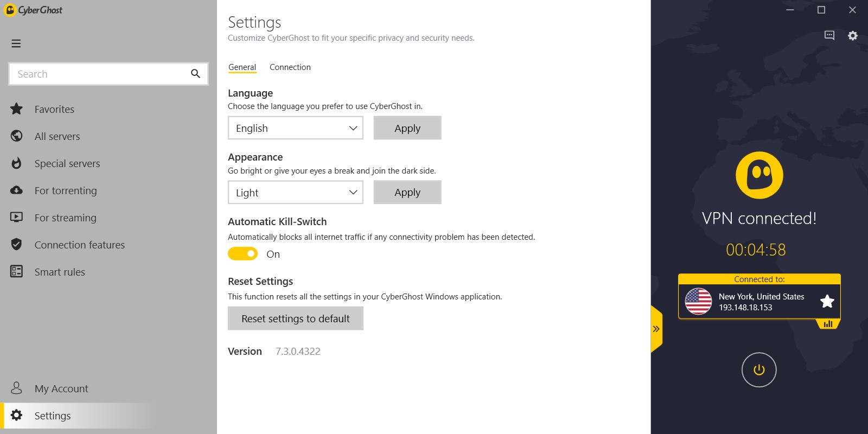Go to Smart rules
868x434 pixels.
click(x=60, y=272)
